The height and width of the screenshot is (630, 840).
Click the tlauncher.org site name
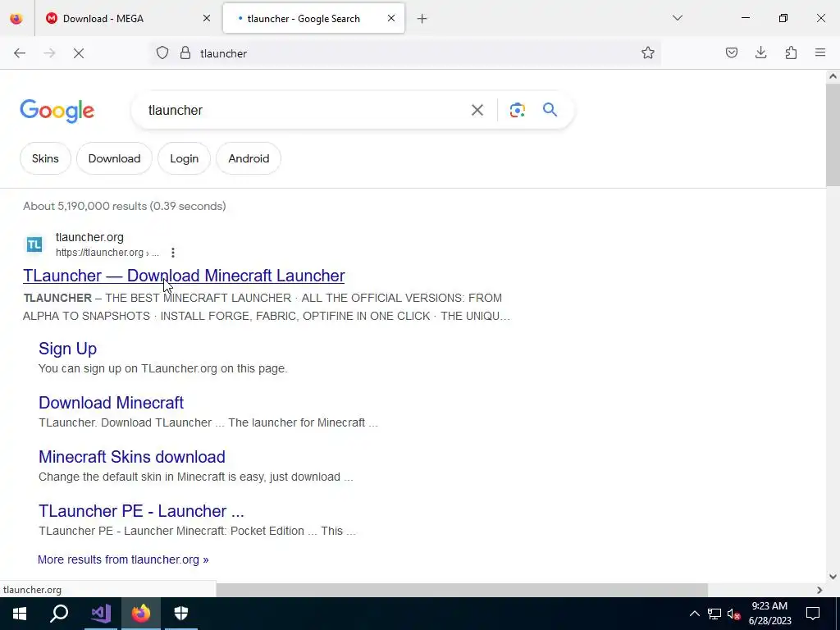pos(89,237)
